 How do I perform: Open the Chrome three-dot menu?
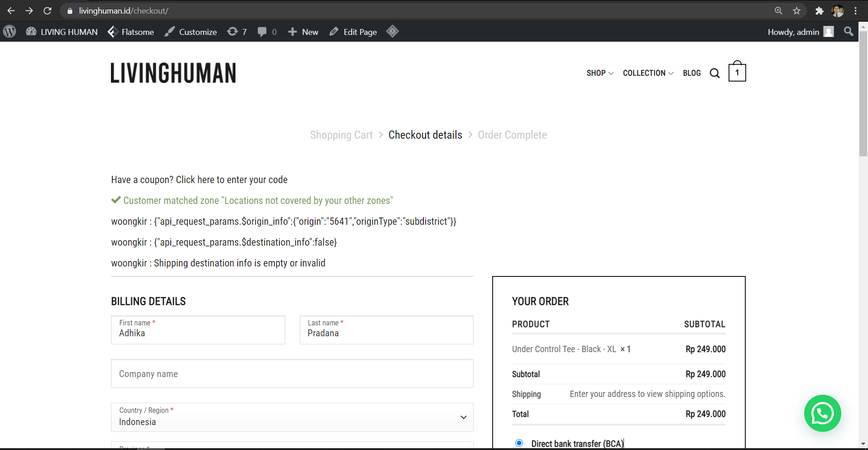coord(856,10)
